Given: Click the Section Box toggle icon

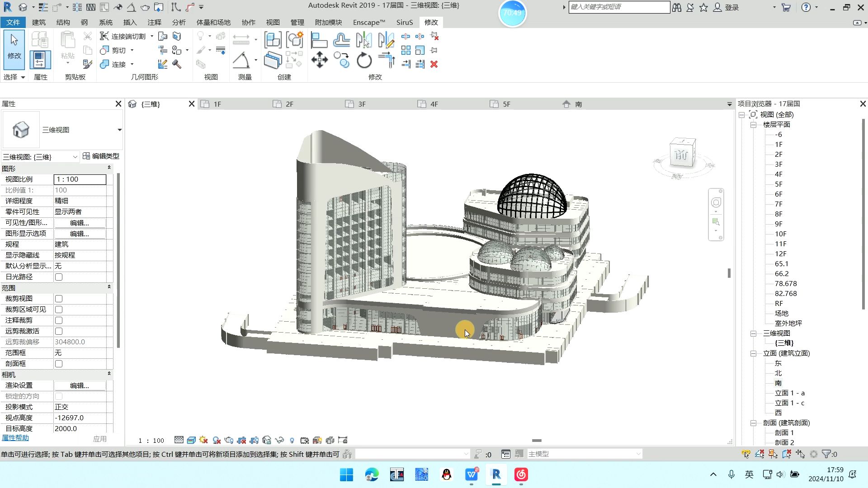Looking at the screenshot, I should (58, 363).
